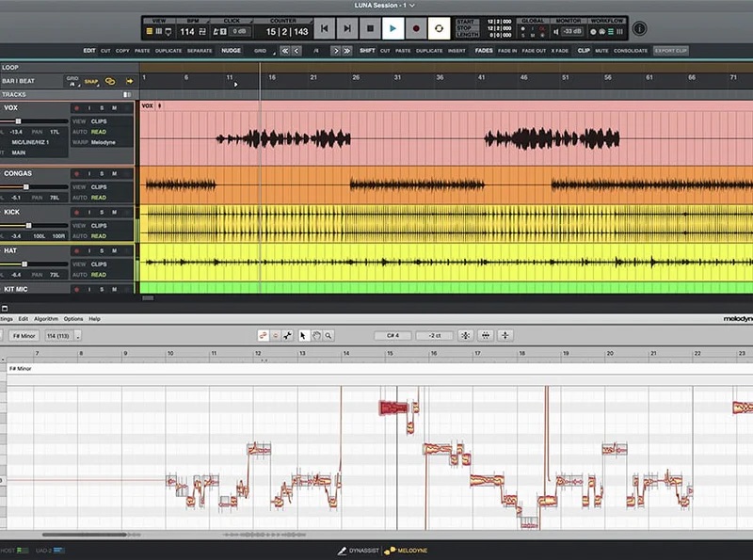Select Melodyne's hand scroll tool

[x=316, y=336]
